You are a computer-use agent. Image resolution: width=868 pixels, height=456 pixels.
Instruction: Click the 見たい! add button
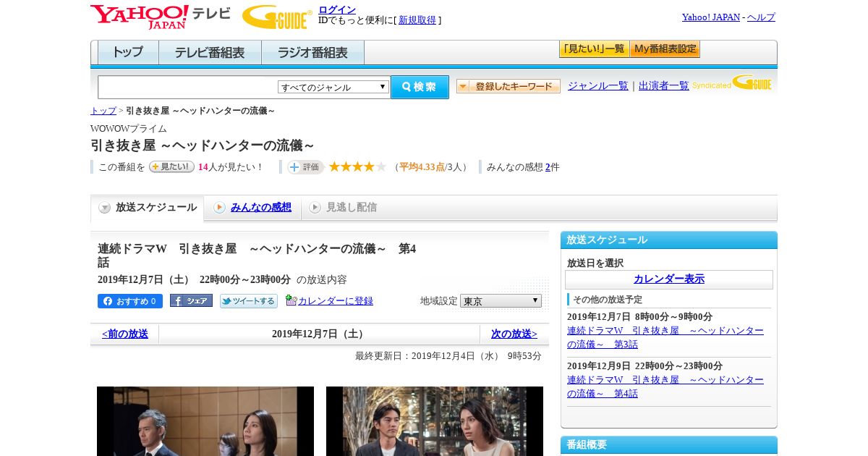[x=171, y=166]
